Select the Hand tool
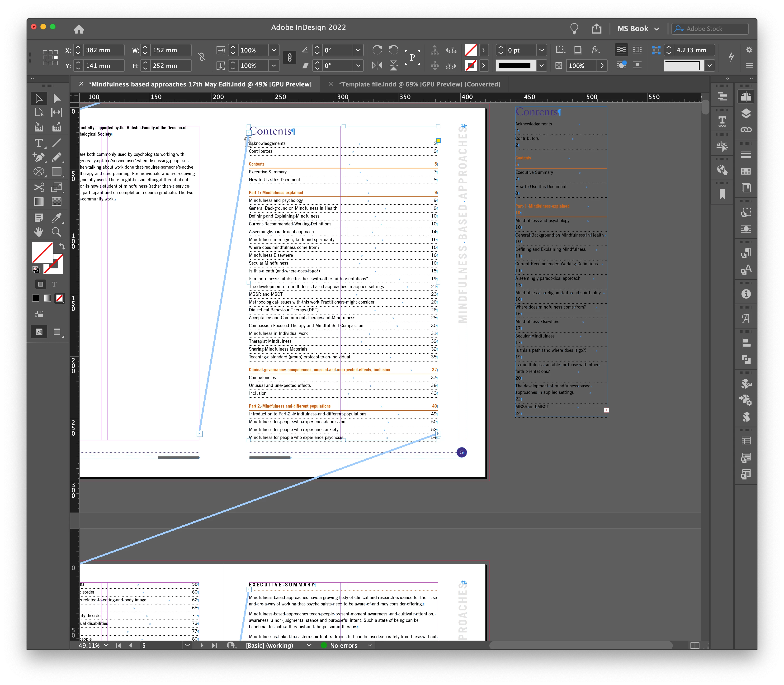The image size is (784, 685). [x=39, y=232]
